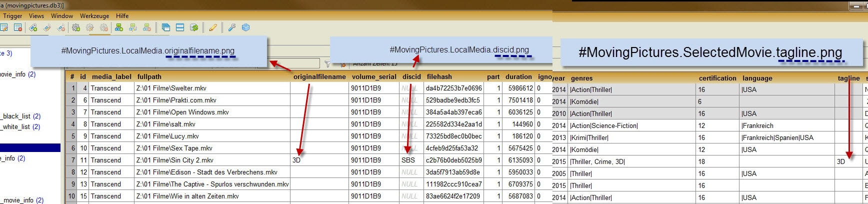Screen dimensions: 868x204
Task: Click the delete trigger gear icon
Action: 104,27
